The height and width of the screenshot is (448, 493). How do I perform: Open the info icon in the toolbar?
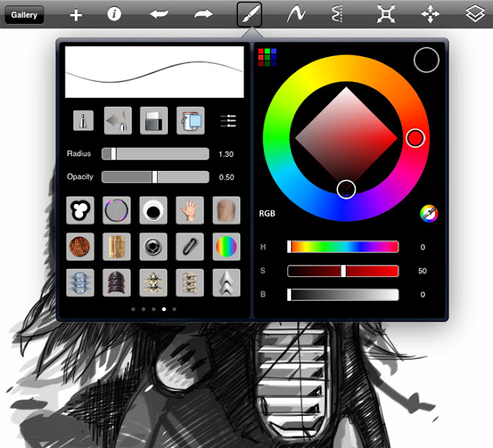[x=114, y=14]
